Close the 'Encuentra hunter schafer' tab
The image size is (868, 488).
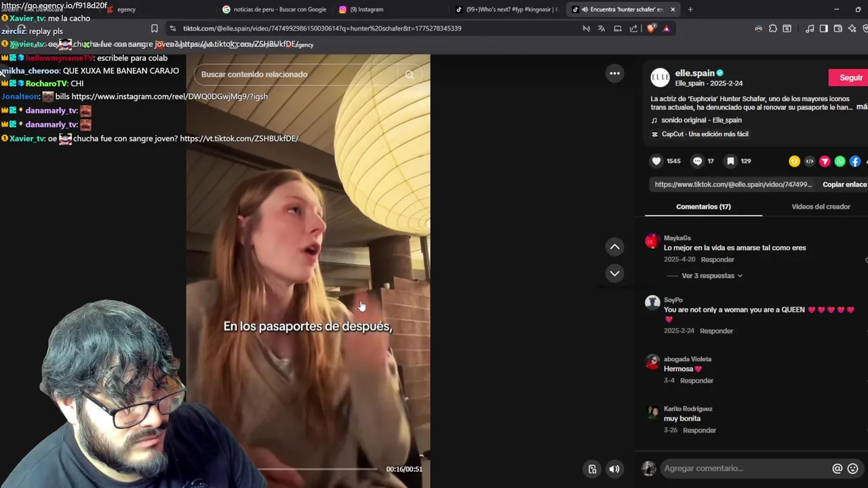pyautogui.click(x=673, y=9)
